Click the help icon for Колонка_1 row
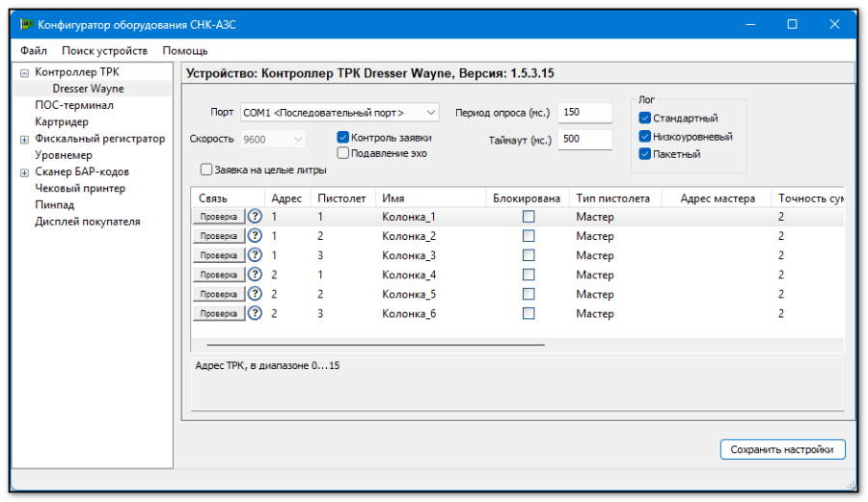The height and width of the screenshot is (502, 868). (256, 217)
